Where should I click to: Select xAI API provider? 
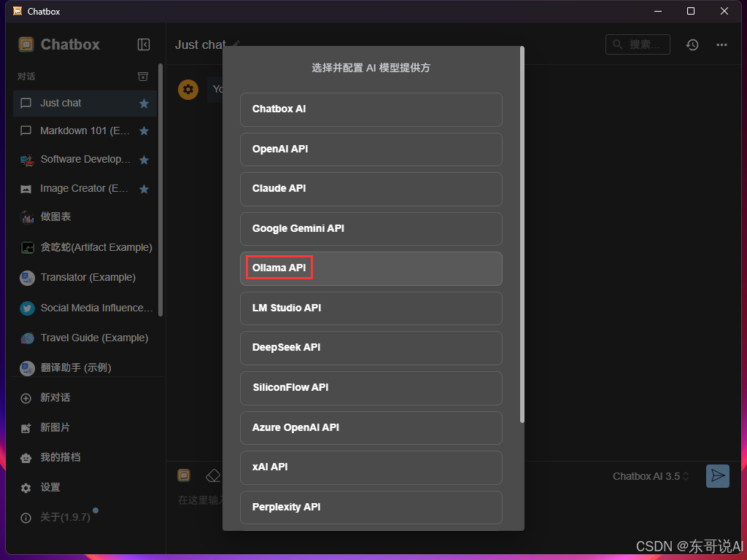point(371,467)
